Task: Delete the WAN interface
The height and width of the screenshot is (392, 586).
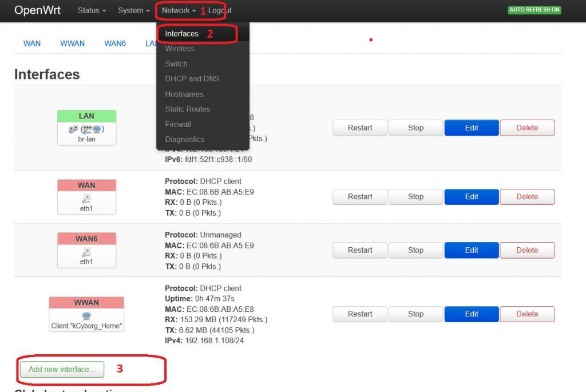Action: pos(527,196)
